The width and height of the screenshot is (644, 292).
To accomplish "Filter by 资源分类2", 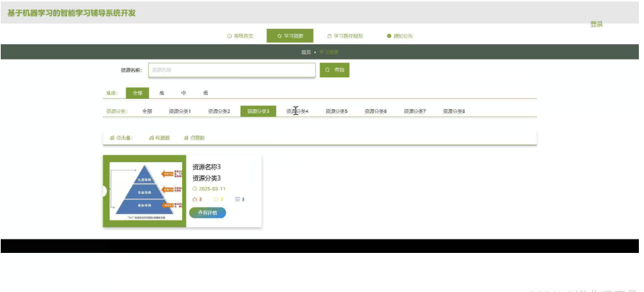I will tap(219, 111).
